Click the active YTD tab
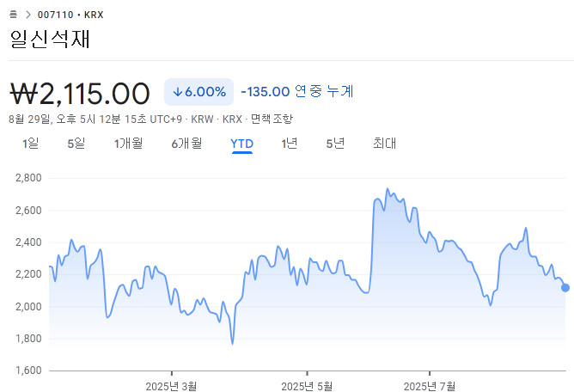The width and height of the screenshot is (574, 392). pyautogui.click(x=241, y=144)
